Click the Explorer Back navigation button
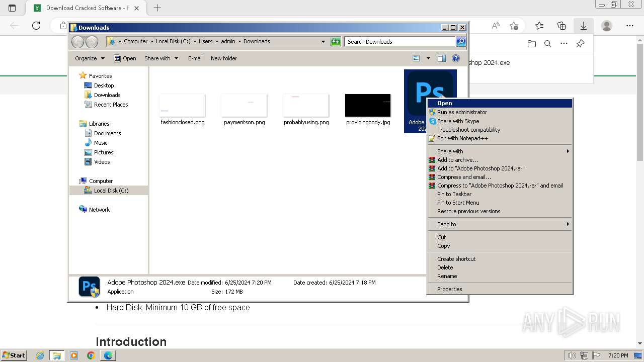This screenshot has height=362, width=644. (x=77, y=42)
